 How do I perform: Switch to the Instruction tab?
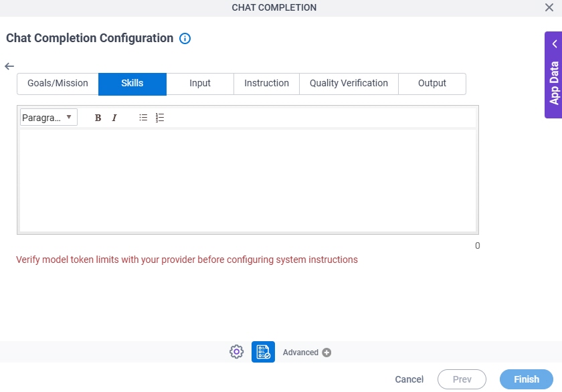click(x=266, y=84)
